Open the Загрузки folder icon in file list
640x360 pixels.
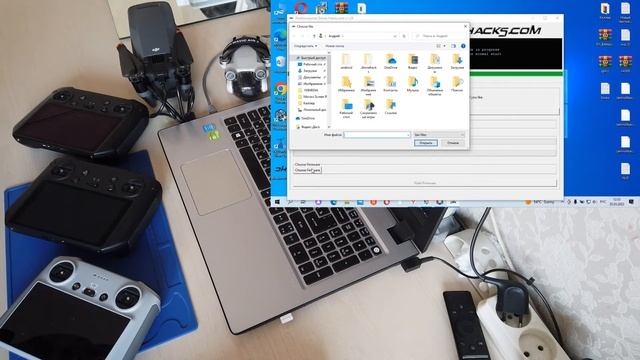tap(457, 61)
